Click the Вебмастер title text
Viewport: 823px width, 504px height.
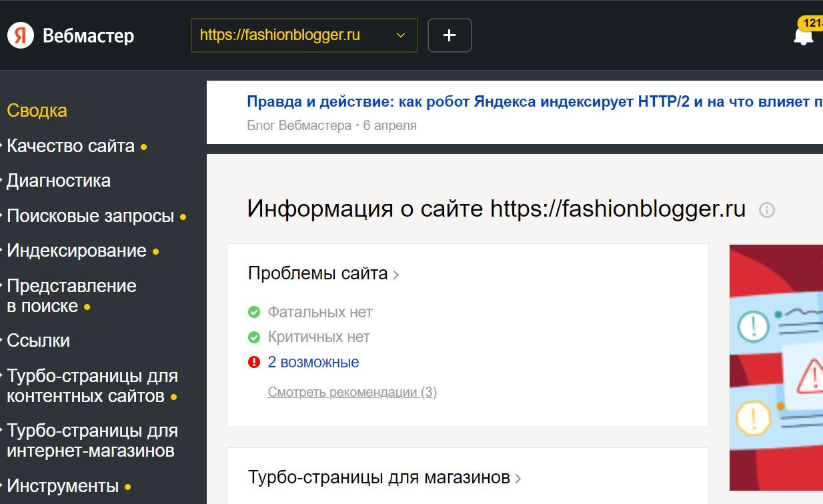tap(89, 35)
